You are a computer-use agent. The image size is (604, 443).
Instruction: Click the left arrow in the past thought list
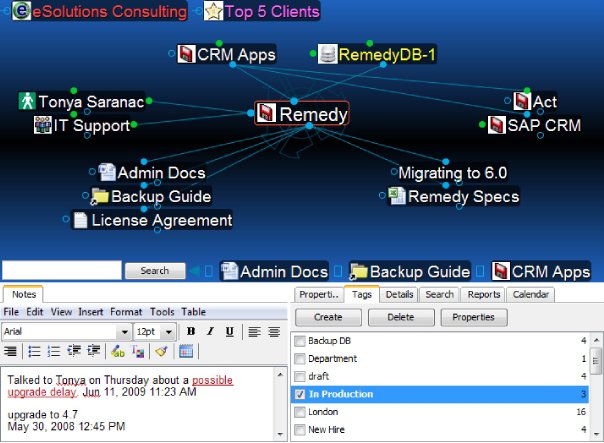(195, 271)
